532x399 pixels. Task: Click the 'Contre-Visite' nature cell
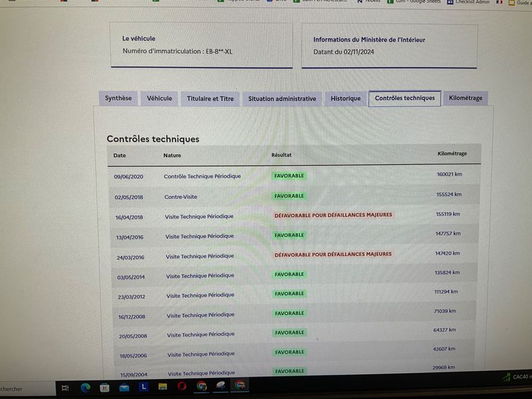[180, 197]
